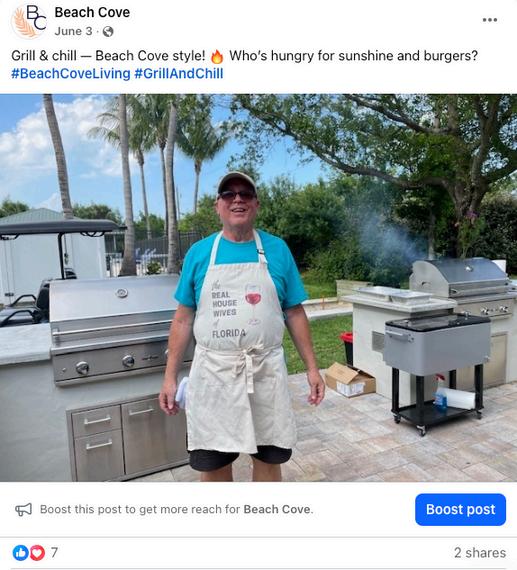This screenshot has width=517, height=570.
Task: Click the Beach Cove profile logo
Action: point(29,21)
